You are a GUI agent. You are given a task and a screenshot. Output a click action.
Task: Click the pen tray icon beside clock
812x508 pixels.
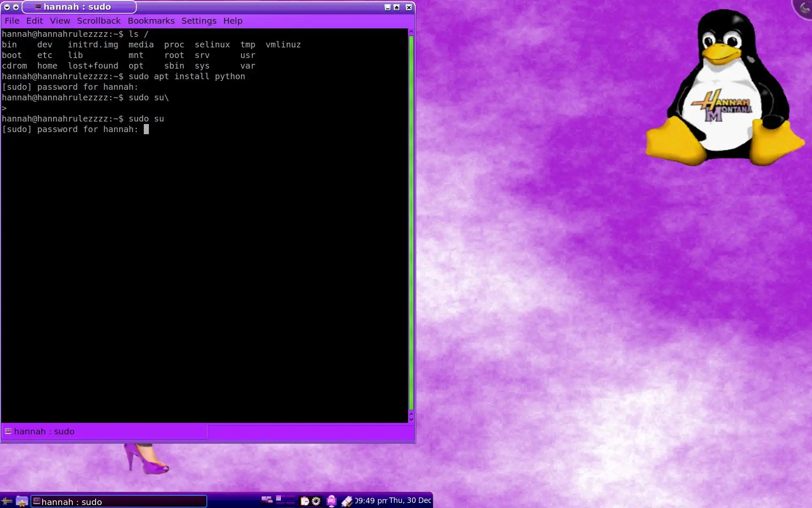[347, 501]
